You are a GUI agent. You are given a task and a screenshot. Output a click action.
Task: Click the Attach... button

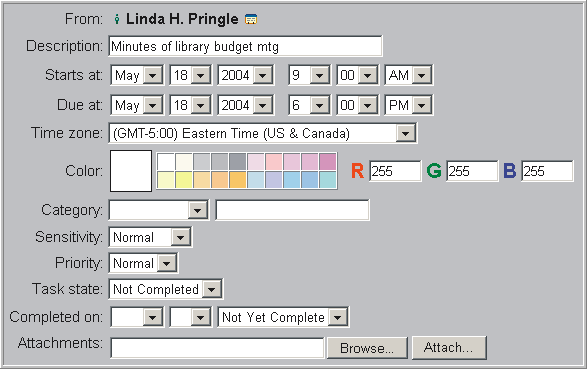click(449, 348)
